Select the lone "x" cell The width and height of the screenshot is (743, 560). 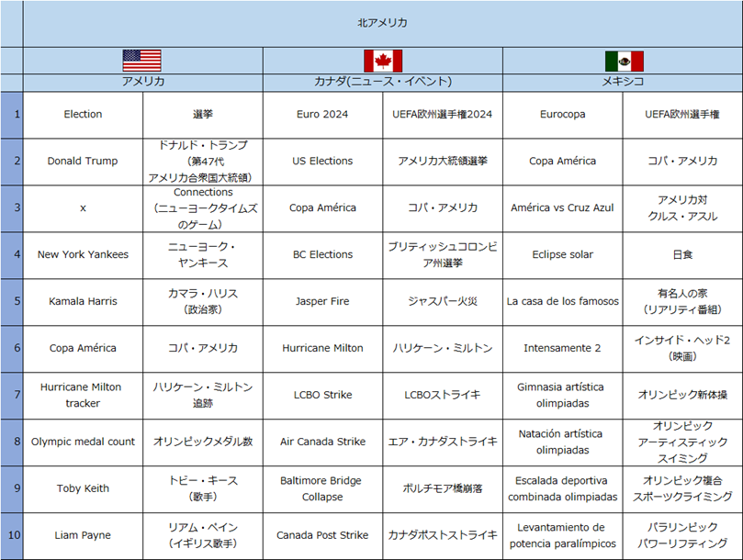83,208
